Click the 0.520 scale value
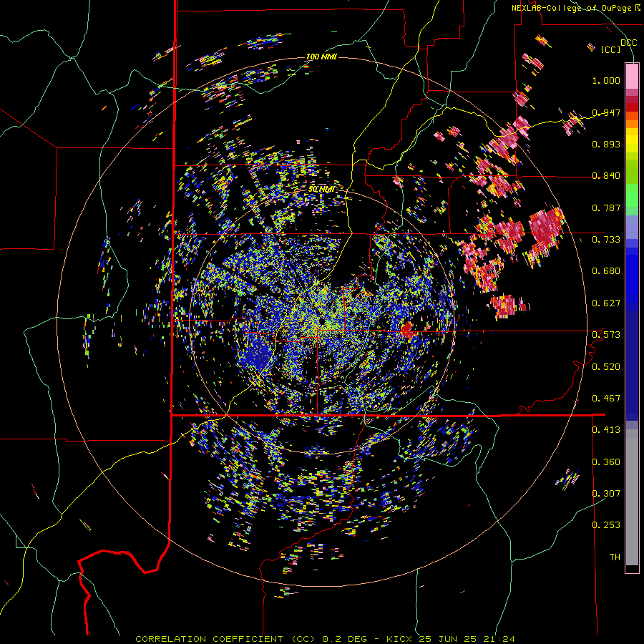This screenshot has height=644, width=644. coord(606,367)
